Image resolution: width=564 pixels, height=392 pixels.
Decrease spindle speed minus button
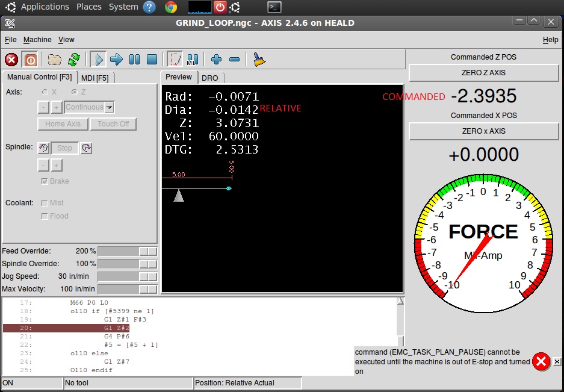pyautogui.click(x=43, y=166)
